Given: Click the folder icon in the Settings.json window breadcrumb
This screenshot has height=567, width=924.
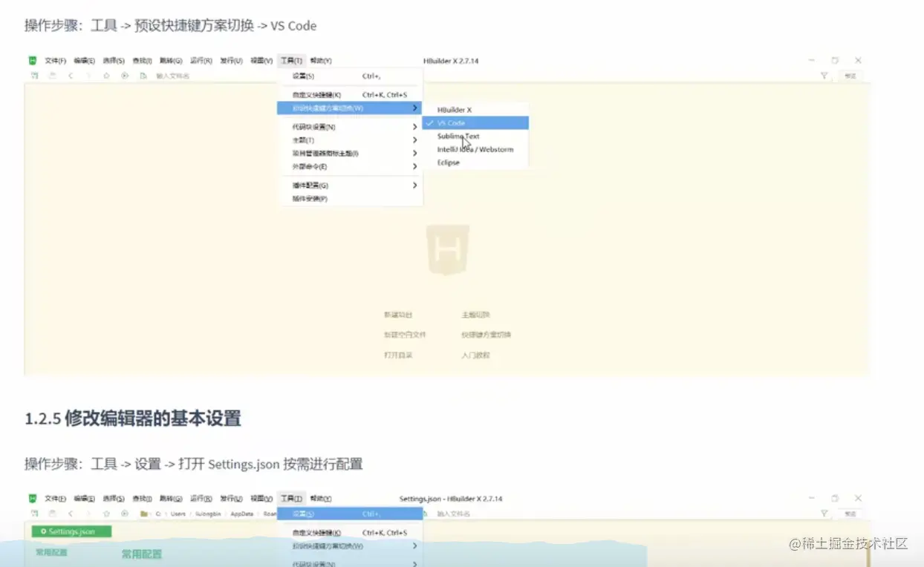Looking at the screenshot, I should (143, 514).
